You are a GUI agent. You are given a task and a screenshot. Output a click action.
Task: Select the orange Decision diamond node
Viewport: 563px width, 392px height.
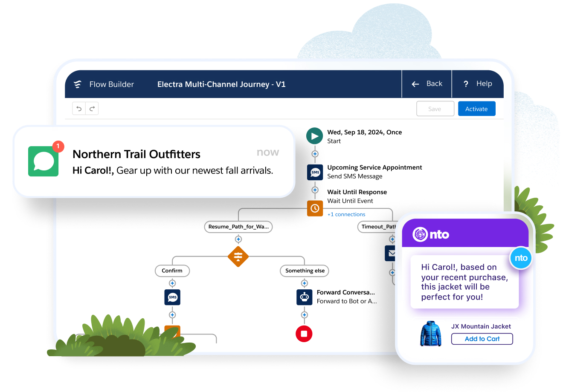tap(238, 257)
